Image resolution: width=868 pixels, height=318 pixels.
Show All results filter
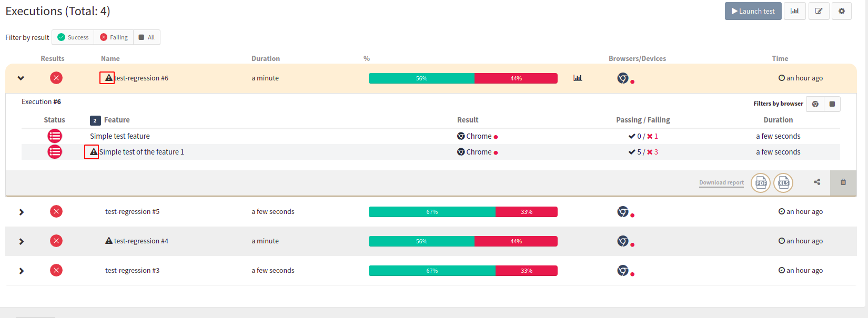pyautogui.click(x=147, y=37)
